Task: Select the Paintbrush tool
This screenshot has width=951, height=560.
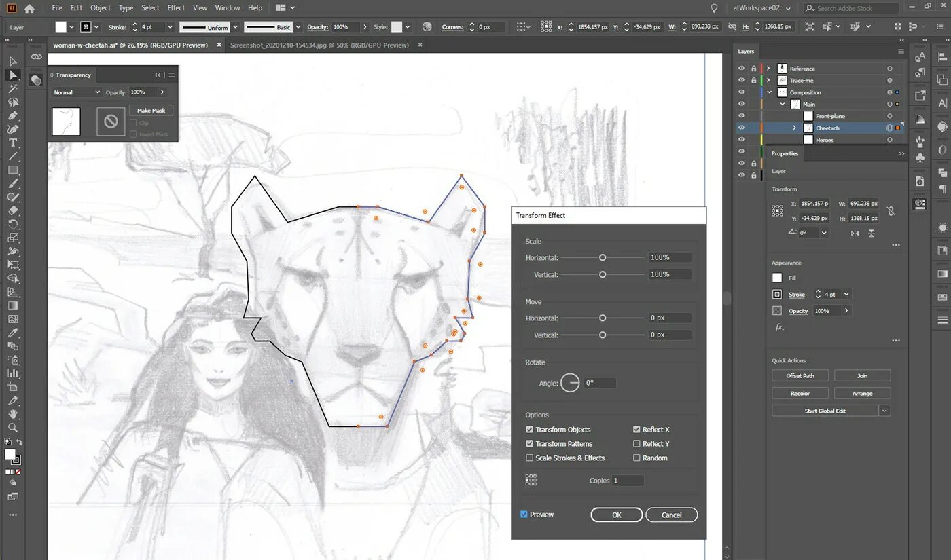Action: [13, 184]
